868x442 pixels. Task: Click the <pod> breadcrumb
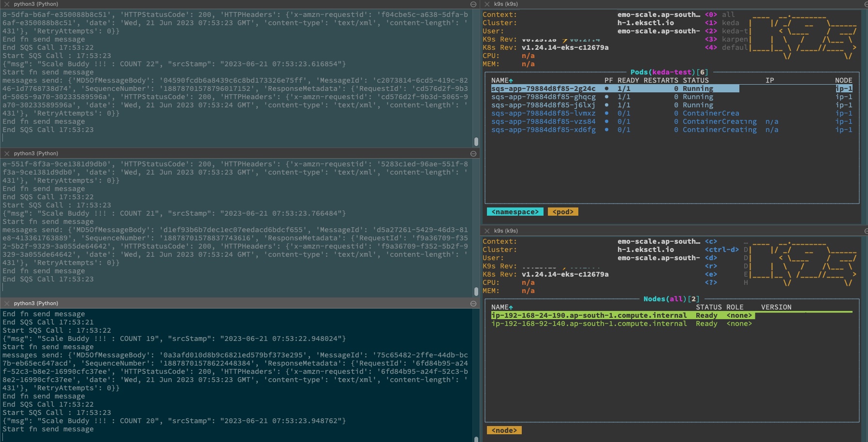coord(563,212)
